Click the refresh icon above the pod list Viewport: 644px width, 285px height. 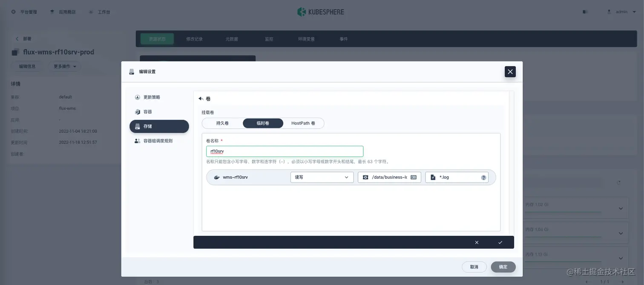[619, 183]
